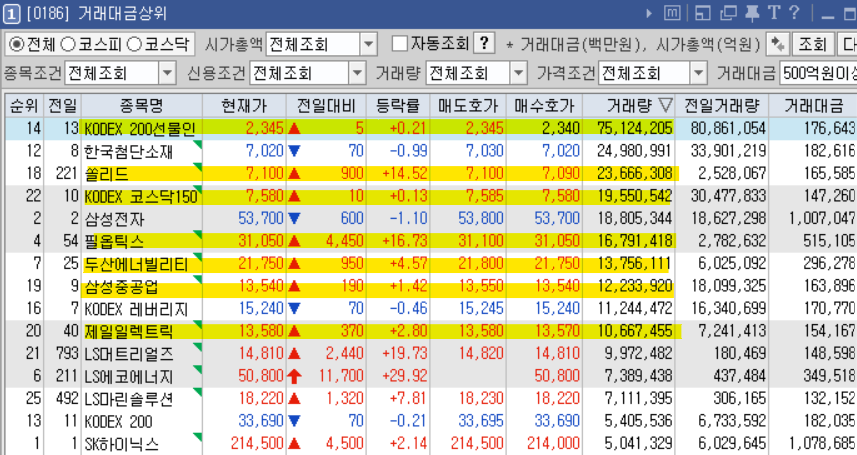The image size is (857, 455).
Task: Click the 매수호가 column header
Action: (544, 105)
